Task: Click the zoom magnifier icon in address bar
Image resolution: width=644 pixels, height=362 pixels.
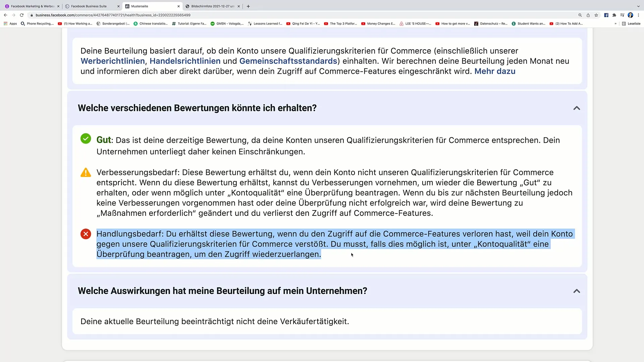Action: pos(580,15)
